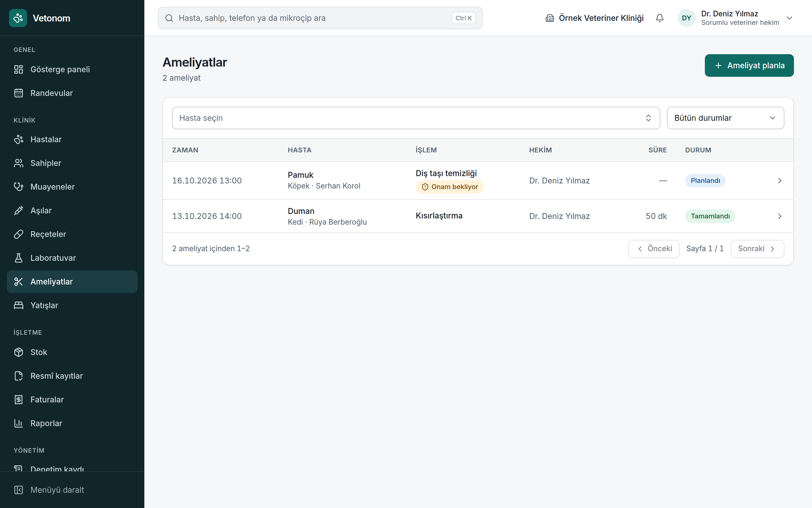This screenshot has height=508, width=812.
Task: Open Randevular calendar icon
Action: 18,93
